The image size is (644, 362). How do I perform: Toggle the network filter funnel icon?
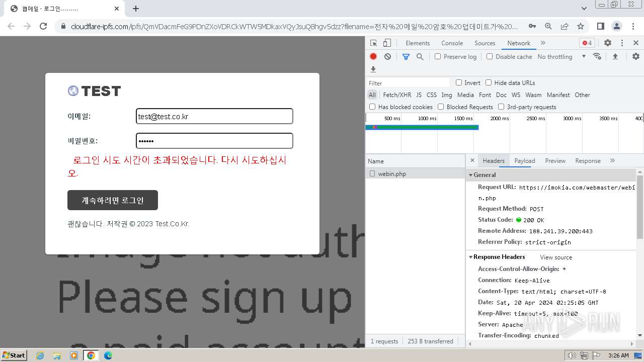406,57
